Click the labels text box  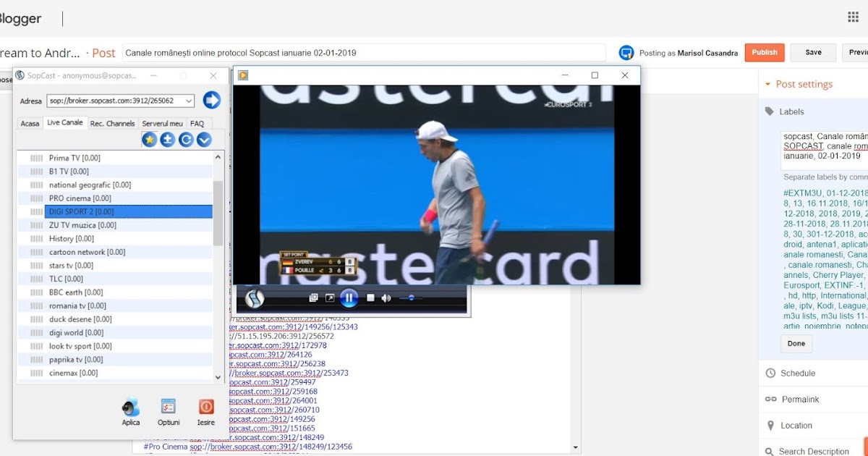click(825, 151)
